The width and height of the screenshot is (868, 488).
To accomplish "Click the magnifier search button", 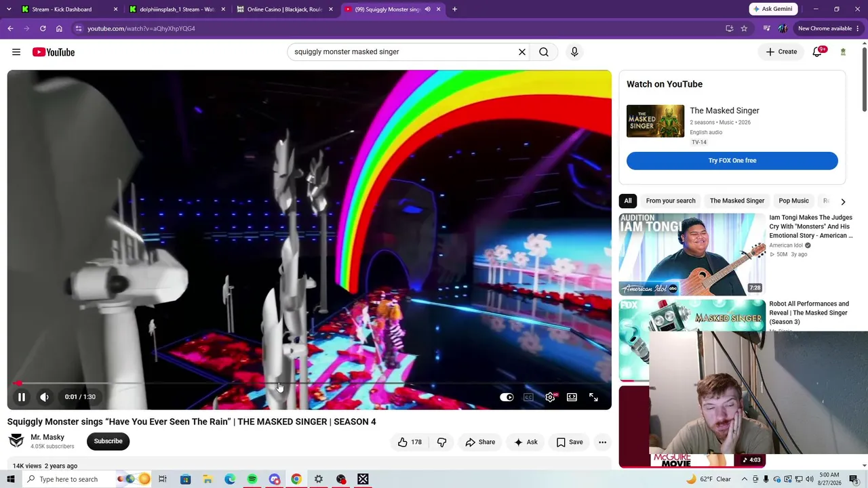I will point(544,52).
